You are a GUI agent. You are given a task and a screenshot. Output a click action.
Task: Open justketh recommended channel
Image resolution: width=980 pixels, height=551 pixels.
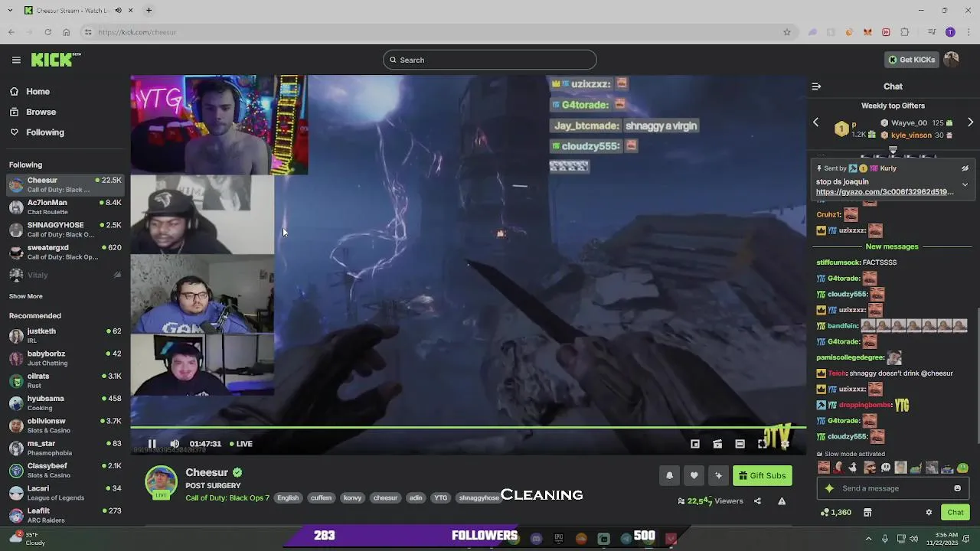point(65,336)
